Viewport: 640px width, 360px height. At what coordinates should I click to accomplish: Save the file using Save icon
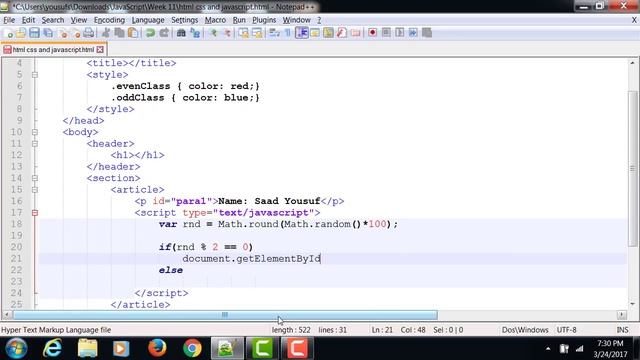34,33
